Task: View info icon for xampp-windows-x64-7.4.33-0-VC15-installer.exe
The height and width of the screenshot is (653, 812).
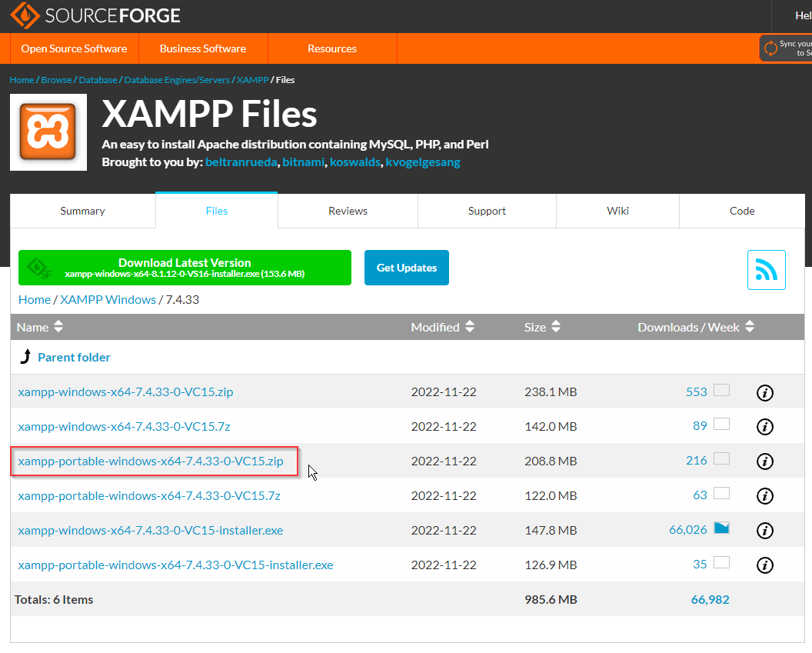Action: (x=765, y=531)
